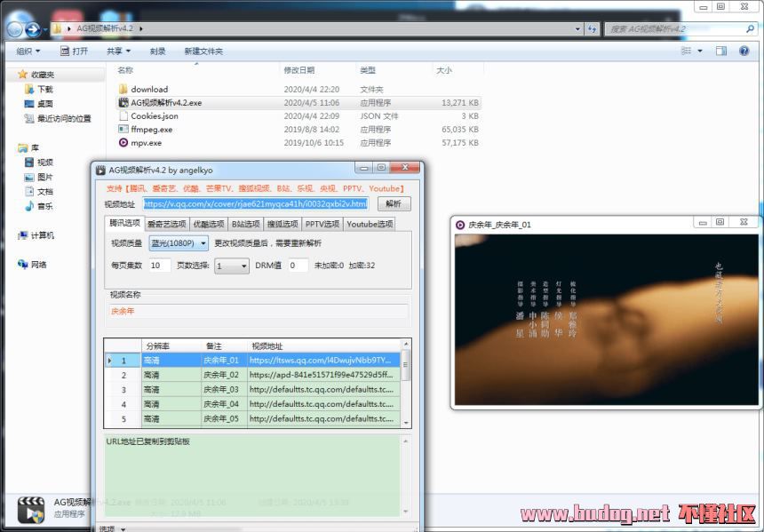
Task: Click 新建文件夹 in the toolbar
Action: [x=203, y=52]
